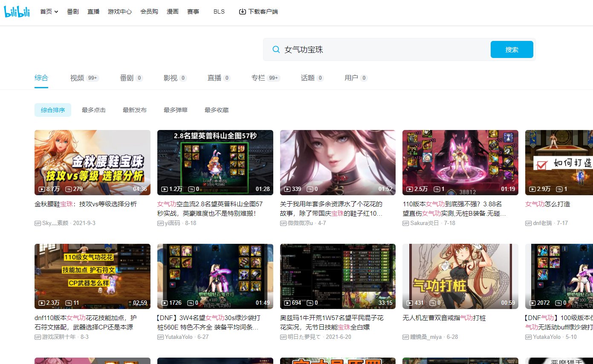Open 番剧 in the top navigation
The width and height of the screenshot is (593, 364).
72,12
